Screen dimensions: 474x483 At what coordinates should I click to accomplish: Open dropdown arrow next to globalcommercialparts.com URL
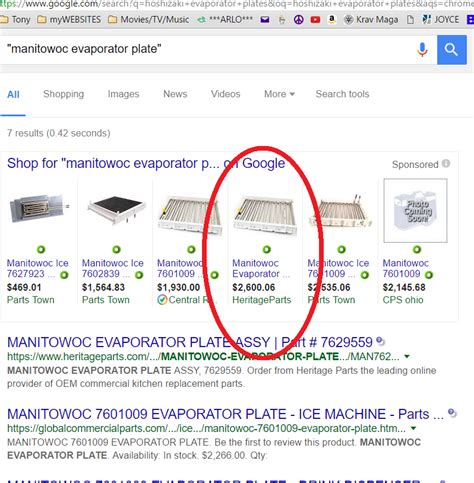point(413,428)
